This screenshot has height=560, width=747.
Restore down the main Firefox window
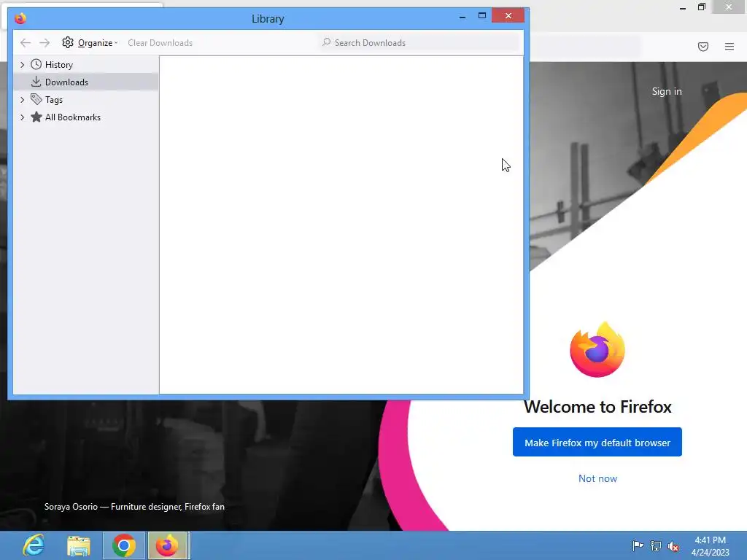(x=702, y=7)
